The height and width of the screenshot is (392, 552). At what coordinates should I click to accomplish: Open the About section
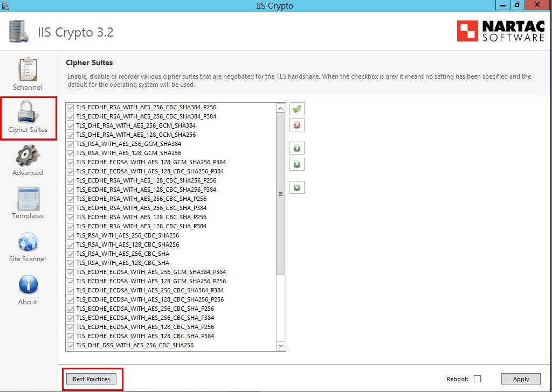click(27, 290)
